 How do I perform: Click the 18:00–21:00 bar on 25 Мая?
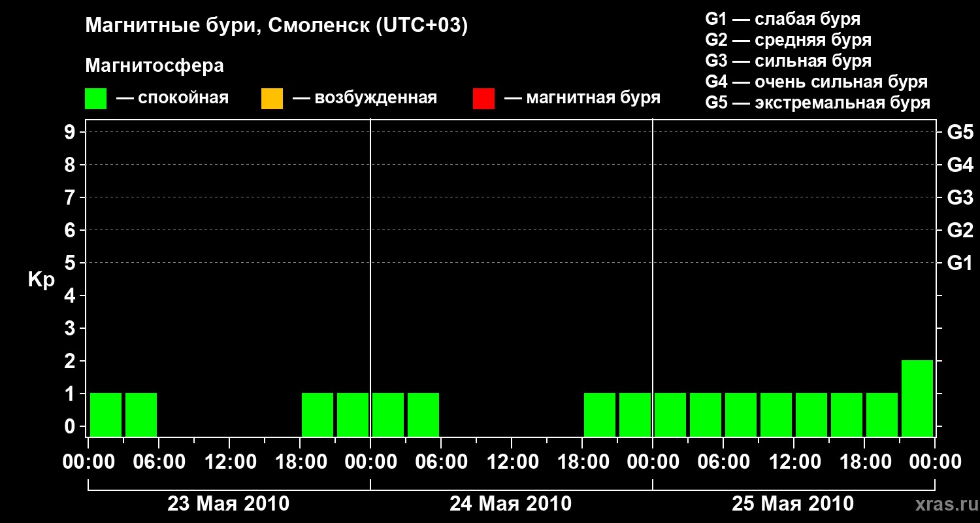point(882,414)
